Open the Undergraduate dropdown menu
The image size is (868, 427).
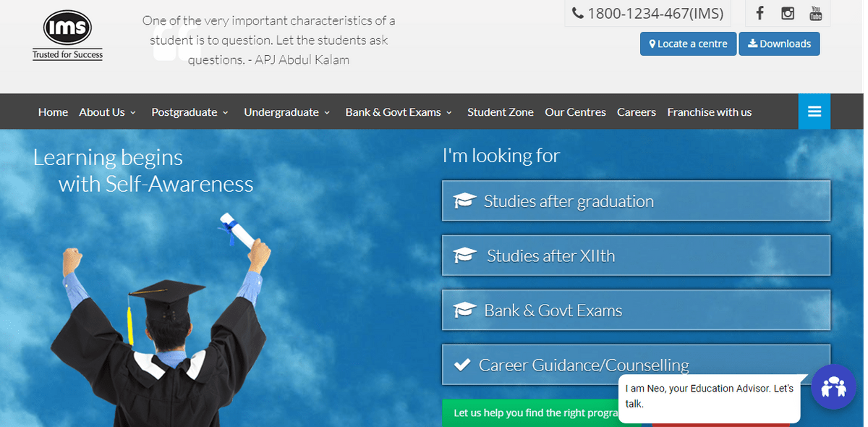286,112
